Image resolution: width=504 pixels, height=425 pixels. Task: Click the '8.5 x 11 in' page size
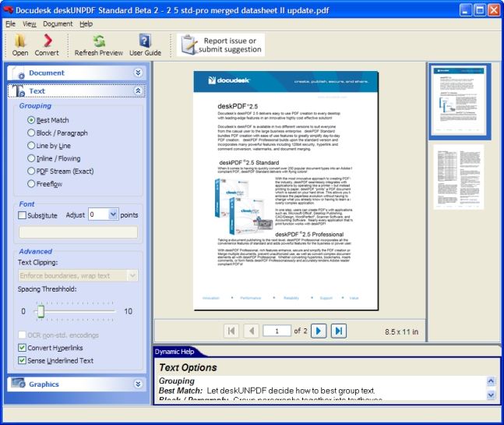click(401, 331)
